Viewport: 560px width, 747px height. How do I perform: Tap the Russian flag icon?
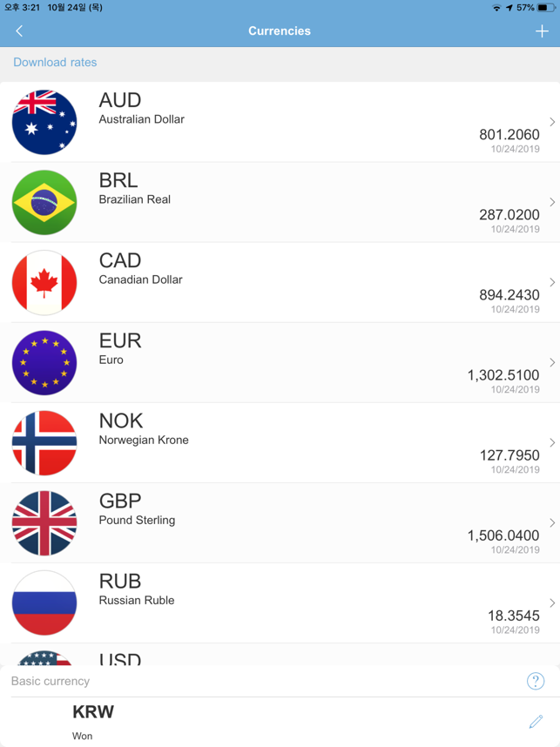tap(44, 603)
